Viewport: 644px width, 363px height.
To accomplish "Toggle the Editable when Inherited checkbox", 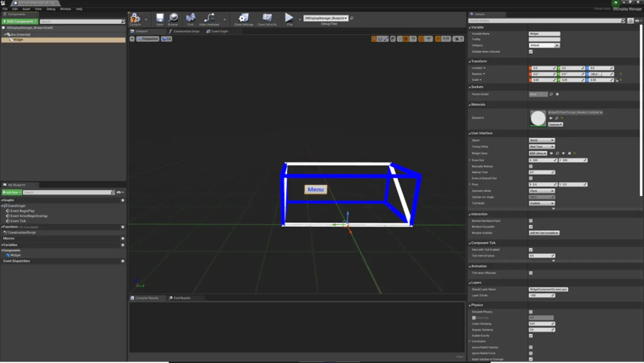I will point(531,52).
